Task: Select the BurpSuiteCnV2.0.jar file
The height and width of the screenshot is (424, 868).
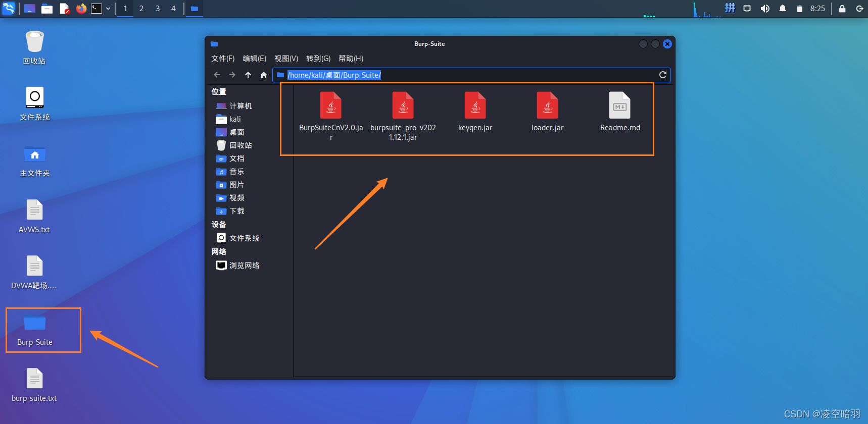Action: click(x=331, y=116)
